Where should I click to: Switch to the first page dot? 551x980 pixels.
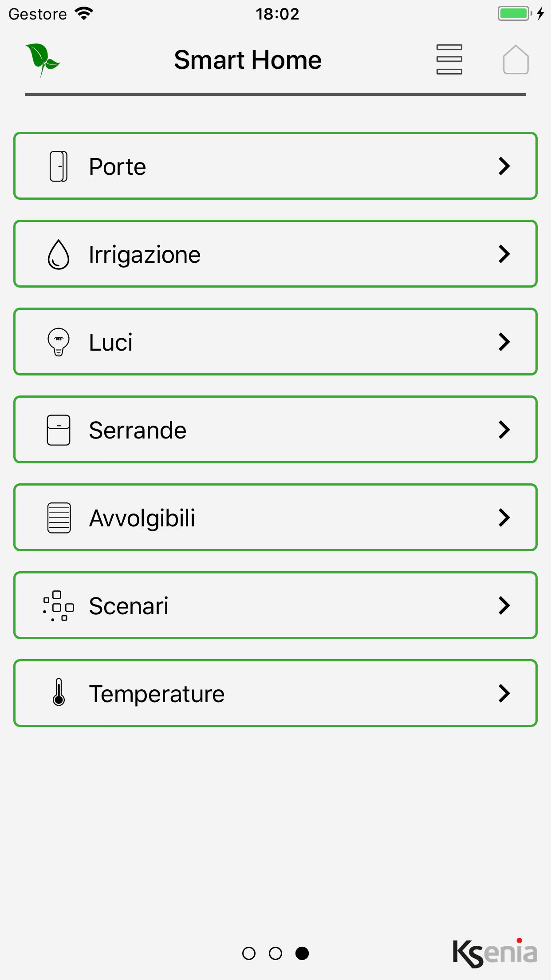pos(249,953)
